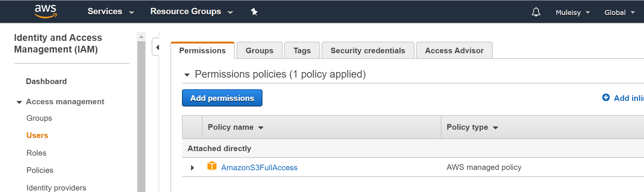Open the Access Advisor tab
The image size is (644, 192).
pyautogui.click(x=454, y=51)
